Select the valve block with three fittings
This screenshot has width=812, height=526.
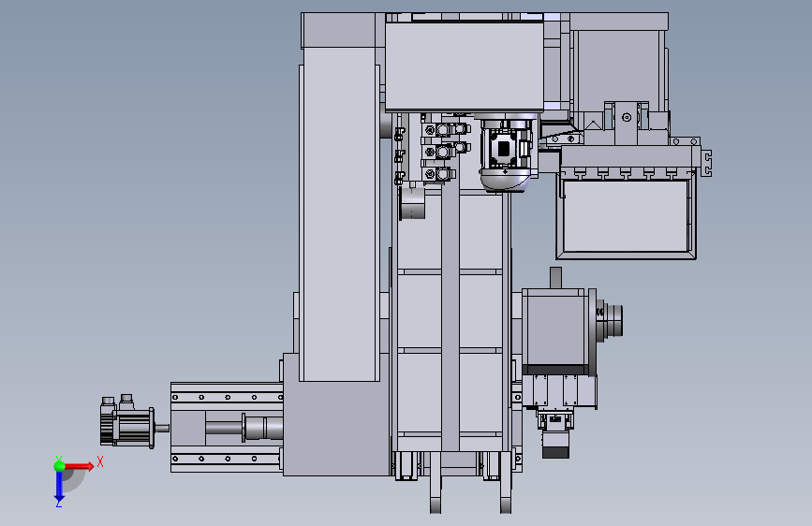tap(439, 152)
